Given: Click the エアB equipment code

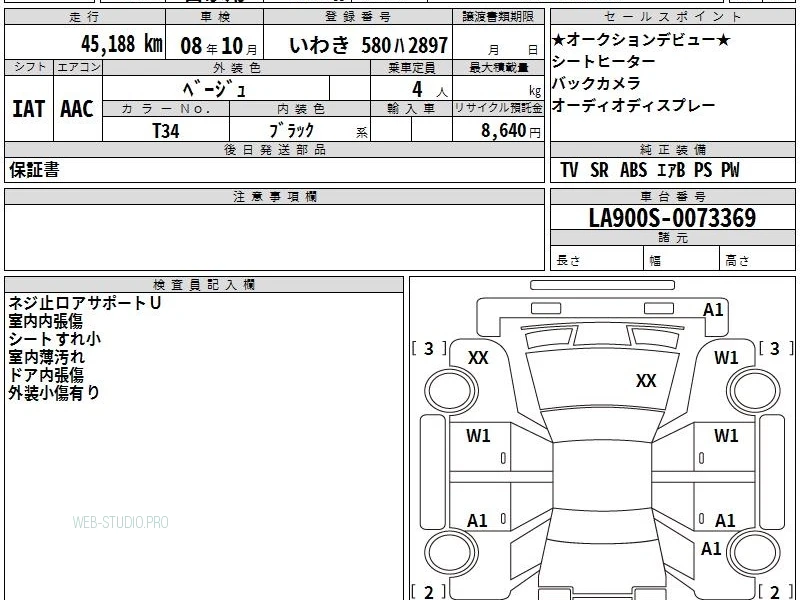Looking at the screenshot, I should point(670,170).
